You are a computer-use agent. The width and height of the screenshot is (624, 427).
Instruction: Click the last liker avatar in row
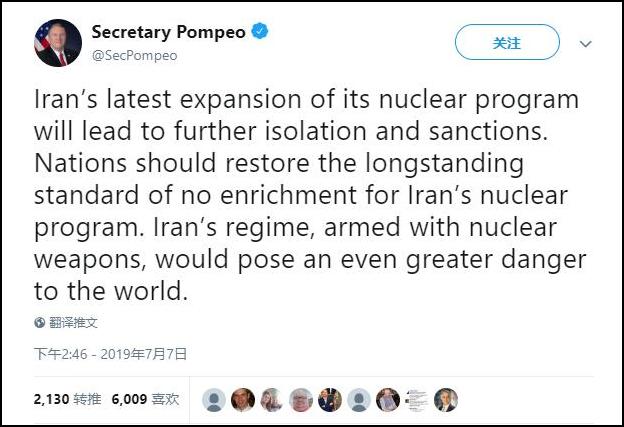pos(446,400)
